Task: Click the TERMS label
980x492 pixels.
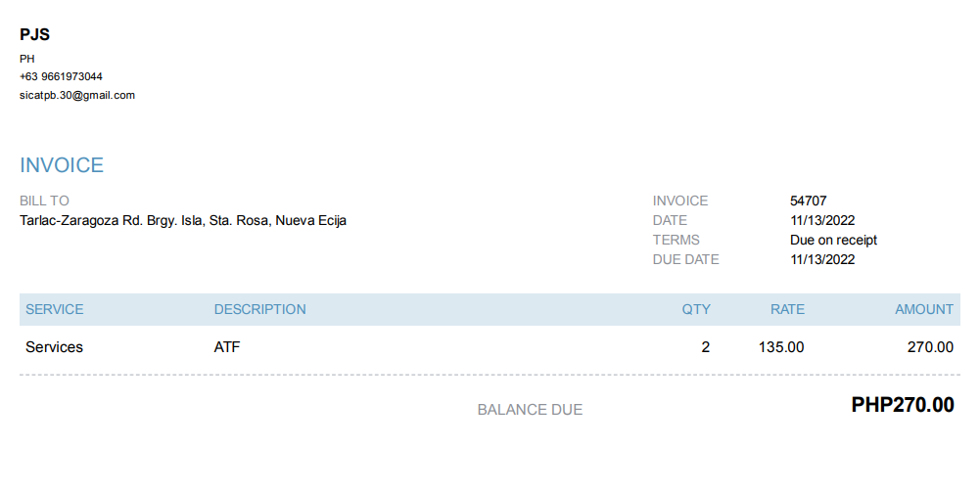Action: coord(677,240)
